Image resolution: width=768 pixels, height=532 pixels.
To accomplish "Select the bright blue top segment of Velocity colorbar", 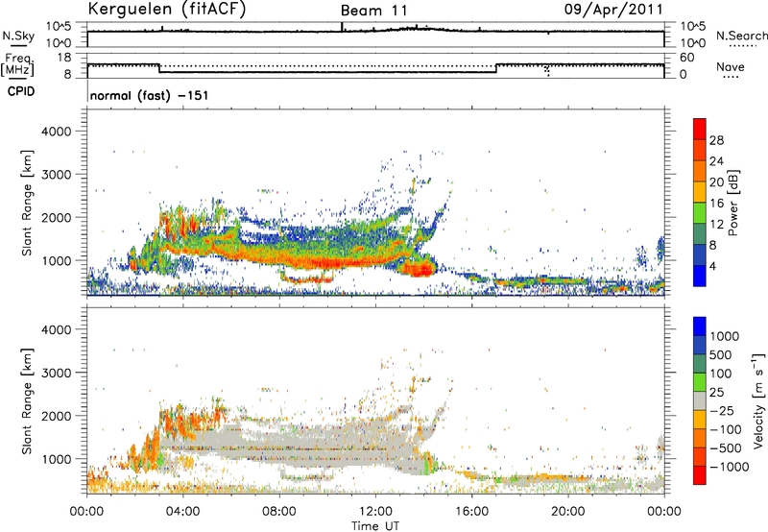I will [700, 326].
